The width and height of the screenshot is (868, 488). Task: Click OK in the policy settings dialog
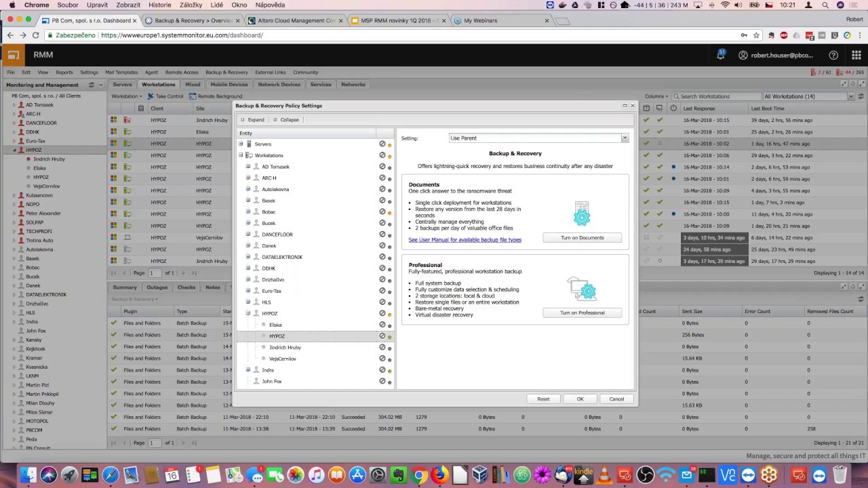tap(580, 399)
